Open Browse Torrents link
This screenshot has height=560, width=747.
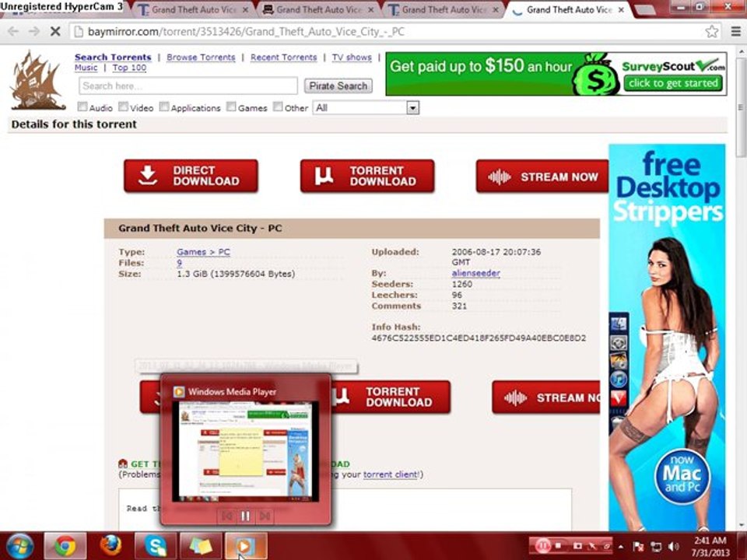tap(201, 57)
